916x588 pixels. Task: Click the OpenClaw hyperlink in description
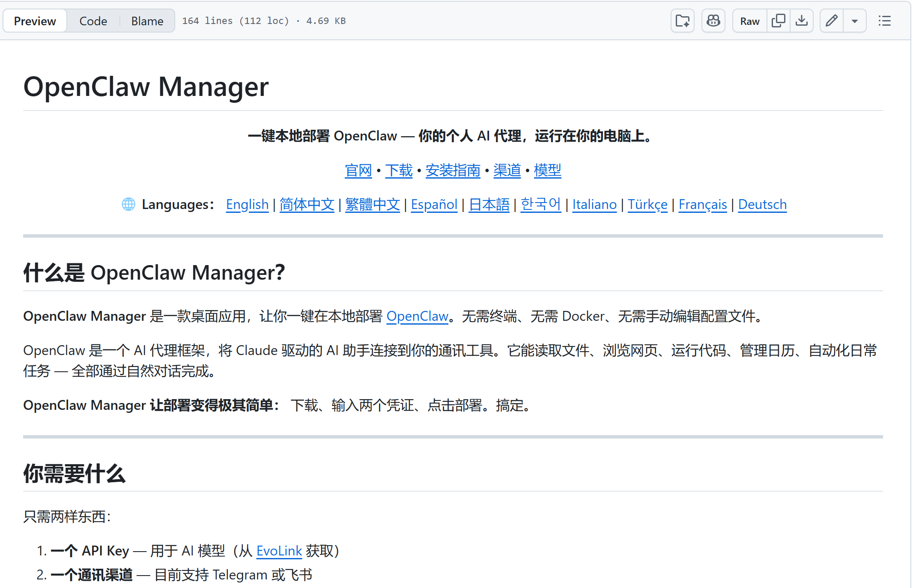pyautogui.click(x=417, y=316)
